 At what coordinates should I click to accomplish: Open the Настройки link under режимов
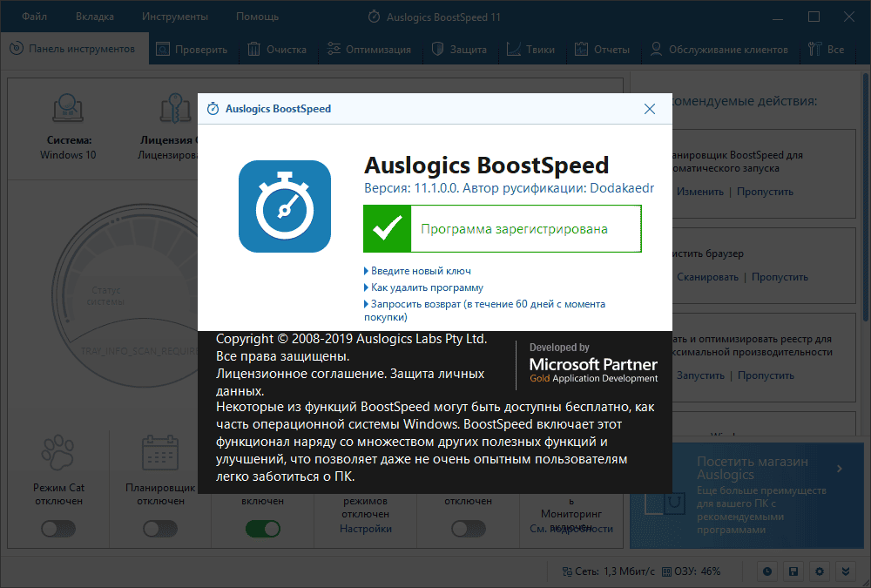tap(366, 529)
